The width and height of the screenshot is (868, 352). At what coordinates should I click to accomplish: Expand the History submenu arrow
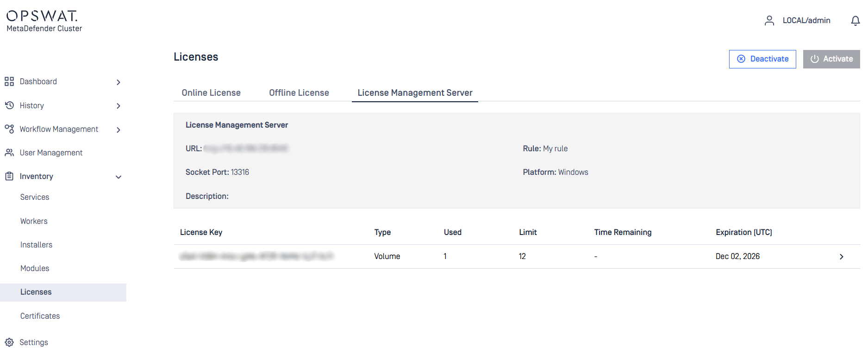119,106
